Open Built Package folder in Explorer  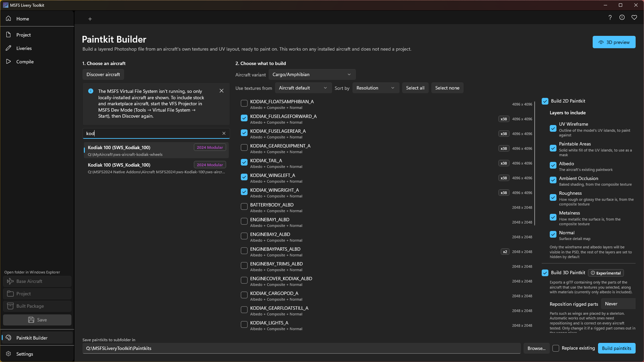[37, 306]
